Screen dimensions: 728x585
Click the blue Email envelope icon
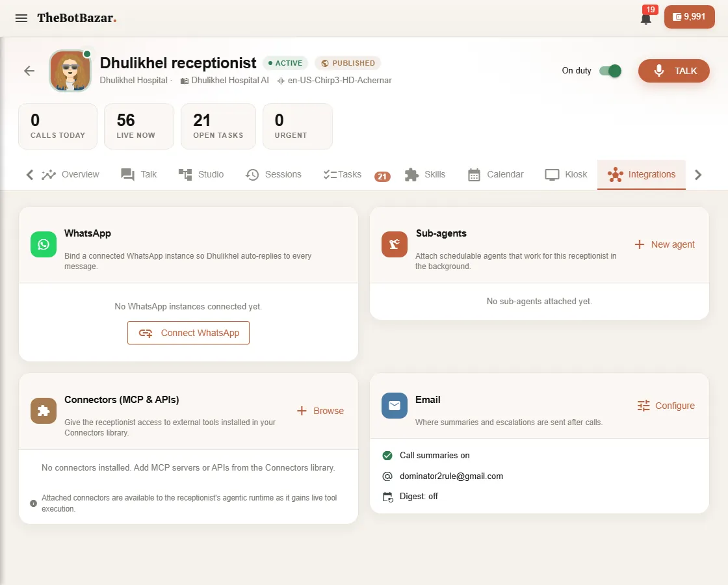395,406
